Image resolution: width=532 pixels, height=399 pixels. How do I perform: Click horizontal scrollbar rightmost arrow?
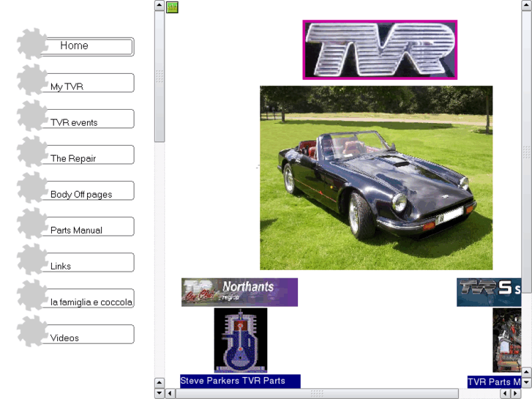click(x=516, y=394)
